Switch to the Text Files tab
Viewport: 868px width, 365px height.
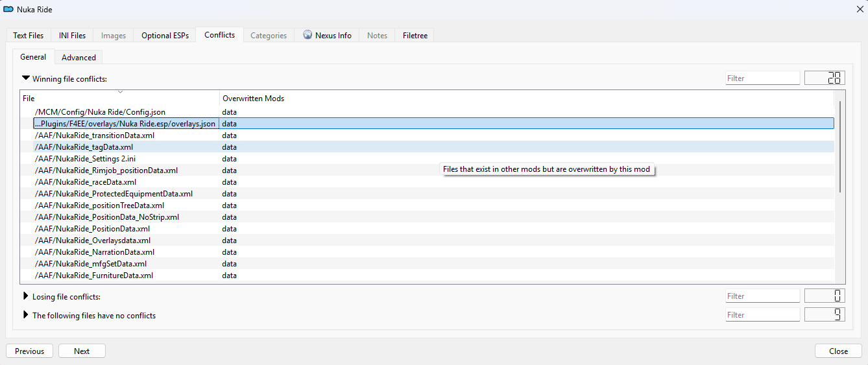29,36
